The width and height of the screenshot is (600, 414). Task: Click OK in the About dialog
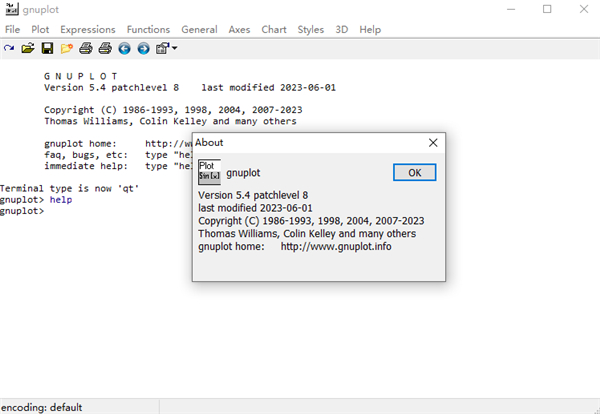pyautogui.click(x=414, y=173)
